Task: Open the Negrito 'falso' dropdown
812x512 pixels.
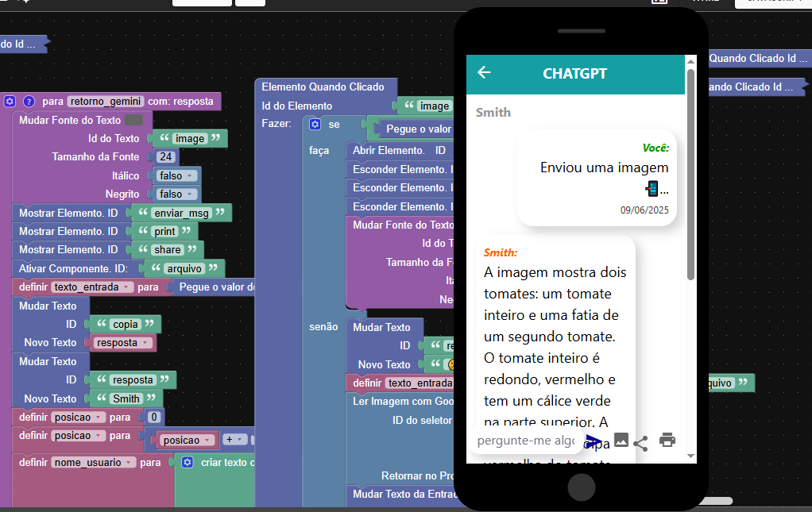Action: pyautogui.click(x=176, y=194)
